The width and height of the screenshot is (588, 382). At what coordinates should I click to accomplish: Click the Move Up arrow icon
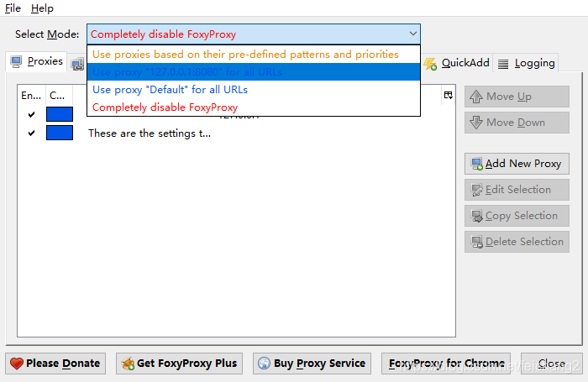[476, 97]
